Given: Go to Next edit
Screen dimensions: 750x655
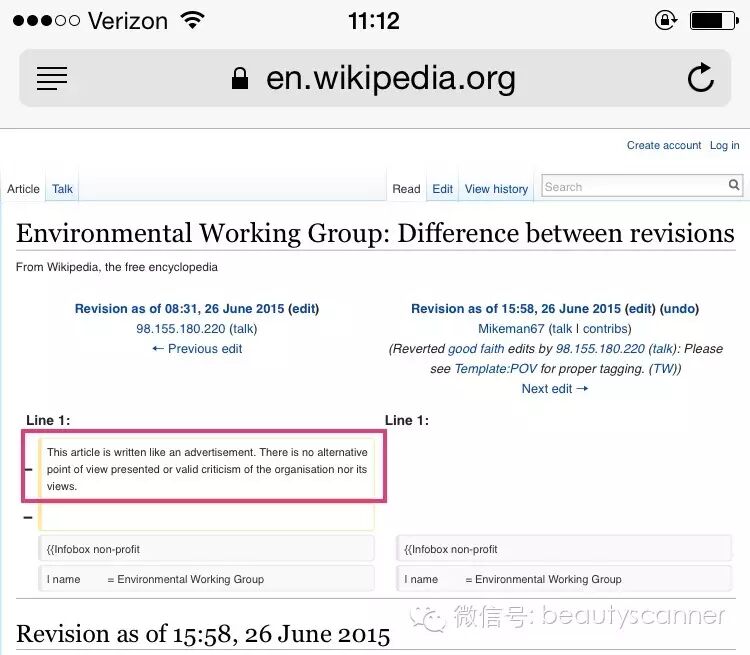Looking at the screenshot, I should 555,389.
